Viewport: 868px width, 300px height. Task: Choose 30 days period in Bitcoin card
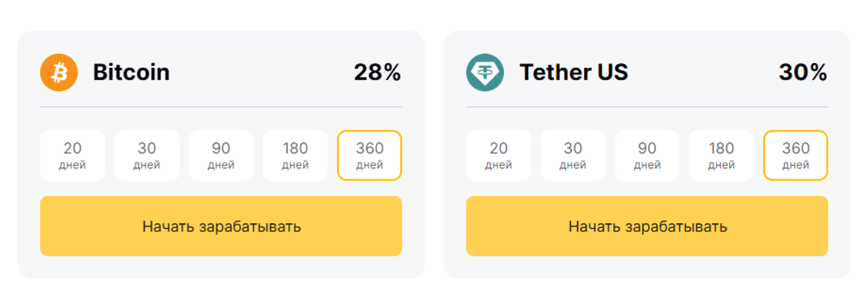click(x=147, y=155)
